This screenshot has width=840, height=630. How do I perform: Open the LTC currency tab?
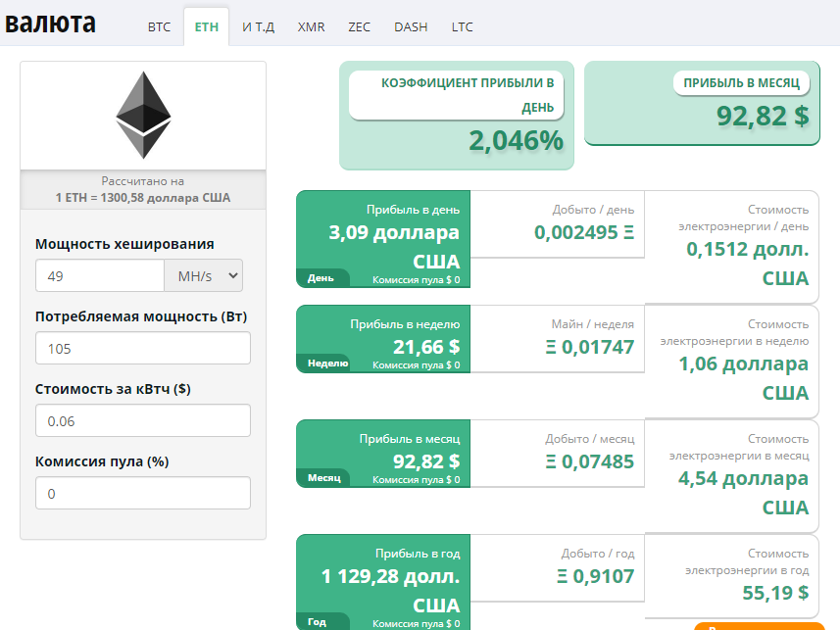(x=462, y=27)
